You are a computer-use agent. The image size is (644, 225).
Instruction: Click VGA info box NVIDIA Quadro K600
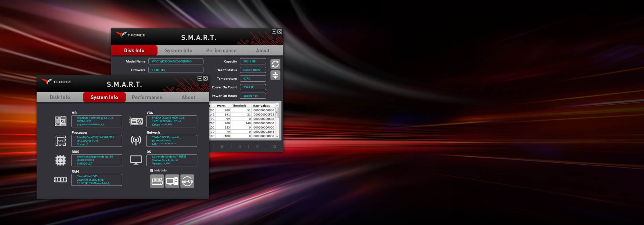pos(172,121)
